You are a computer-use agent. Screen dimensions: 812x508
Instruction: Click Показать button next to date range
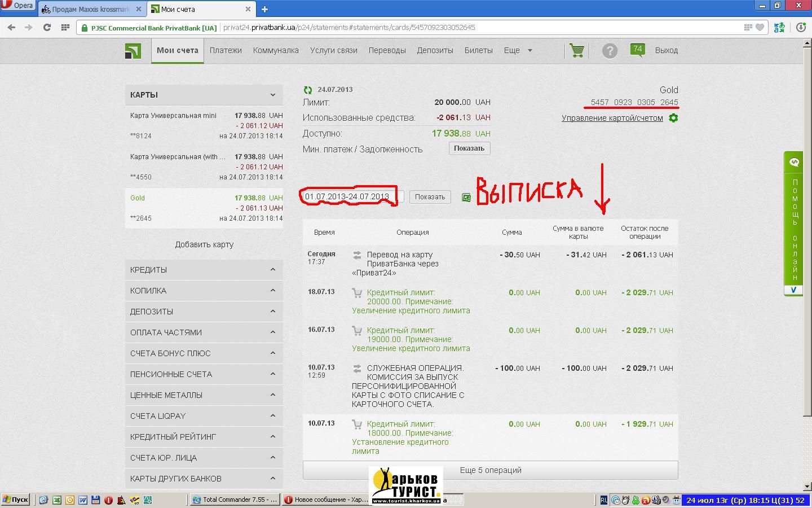(x=430, y=197)
